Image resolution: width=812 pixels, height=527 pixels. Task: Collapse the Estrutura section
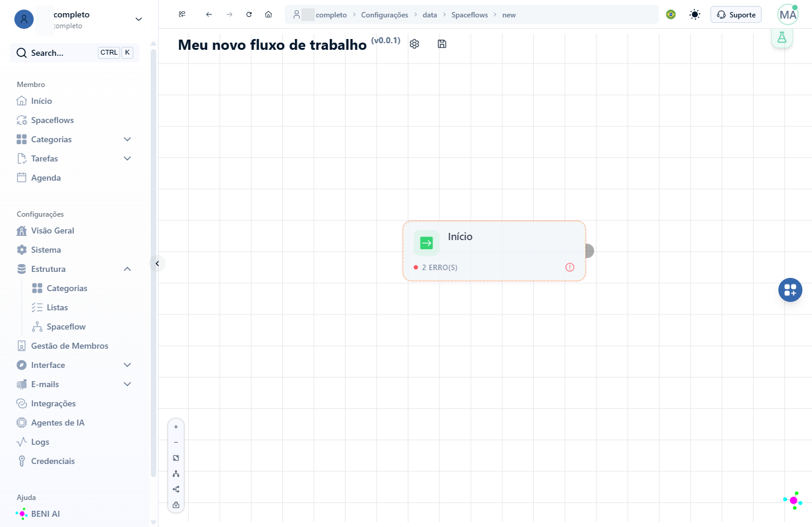pos(127,269)
